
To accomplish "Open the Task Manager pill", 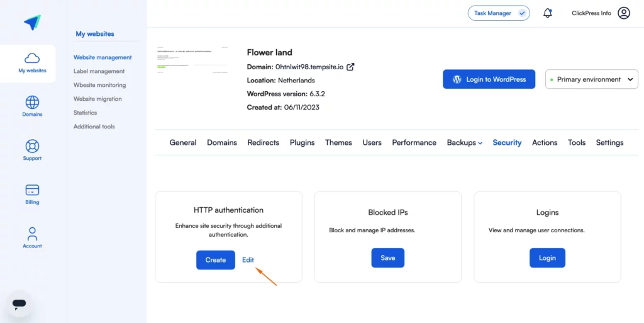I will pyautogui.click(x=499, y=13).
